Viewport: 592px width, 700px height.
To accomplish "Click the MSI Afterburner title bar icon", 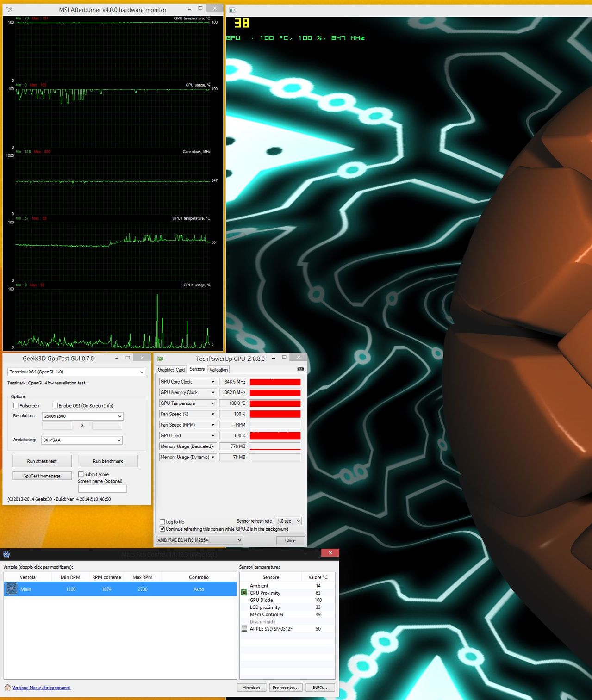I will coord(9,9).
